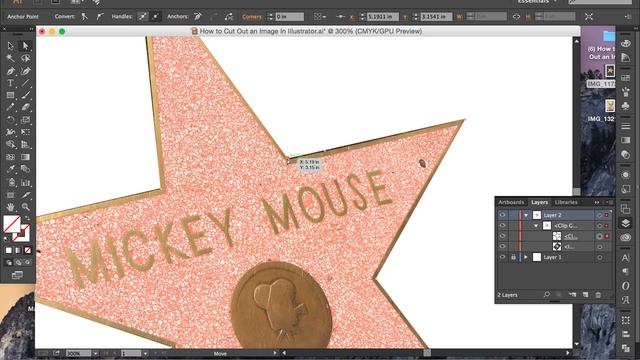Select the Slice tool
The width and height of the screenshot is (640, 360).
[x=25, y=195]
